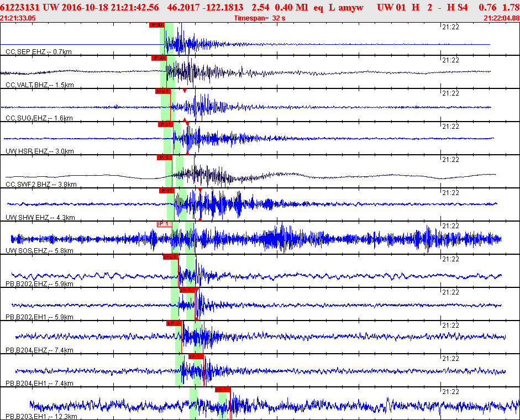
Task: Click the CC.SWF2 BHZ station label
Action: (x=41, y=185)
